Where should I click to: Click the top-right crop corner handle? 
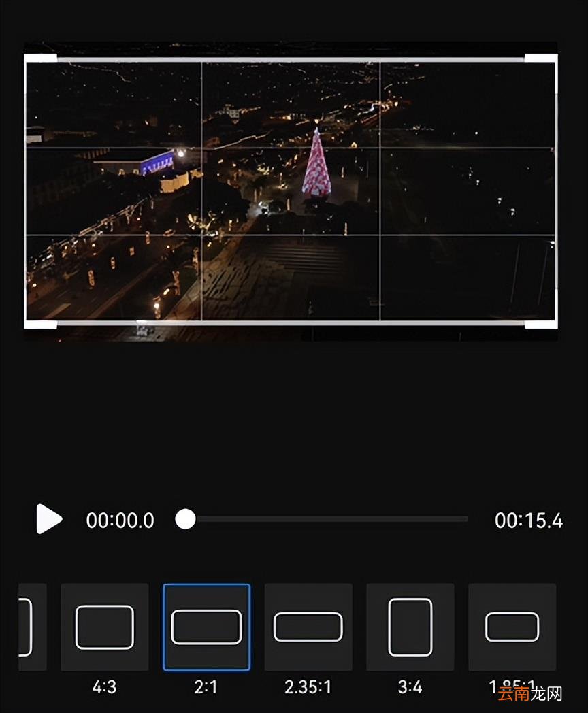(542, 59)
